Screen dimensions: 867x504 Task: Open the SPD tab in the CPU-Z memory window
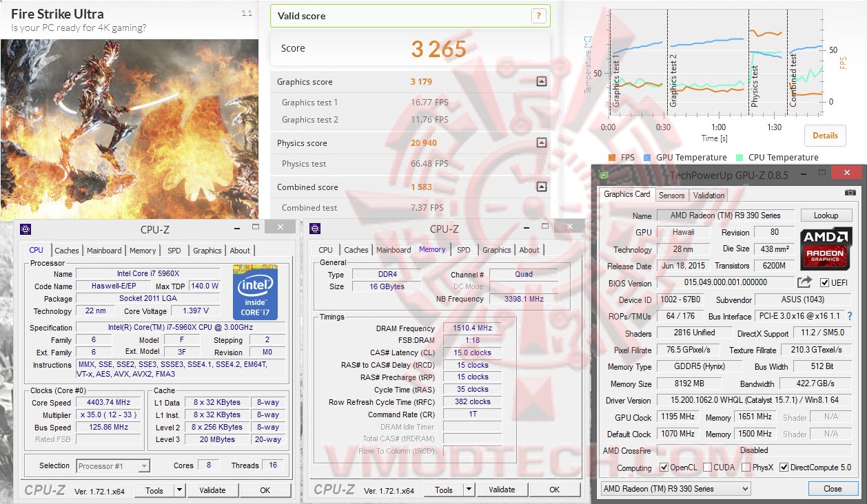coord(464,250)
